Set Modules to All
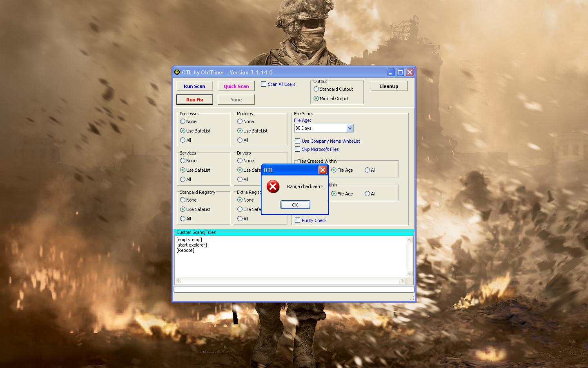The image size is (588, 368). pos(240,140)
